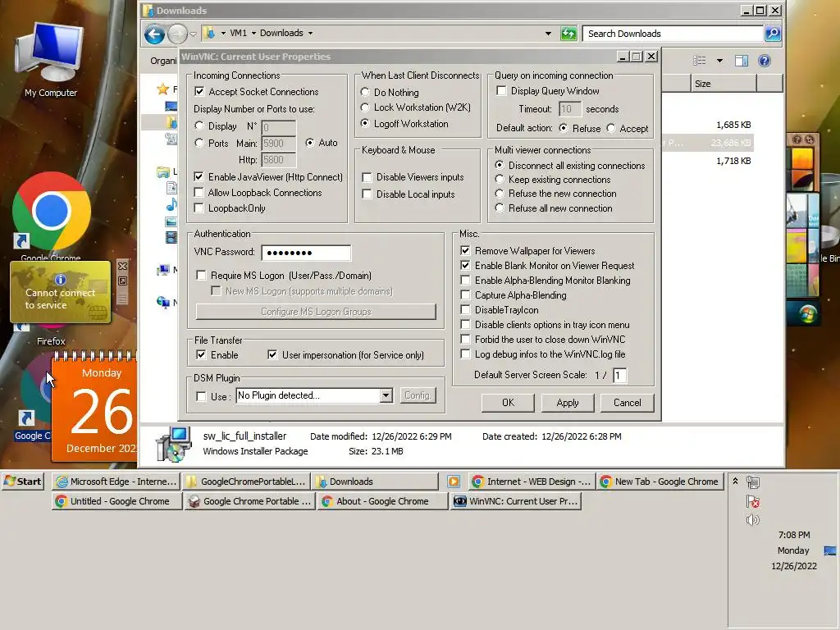Screen dimensions: 840x630
Task: Open My Computer desktop icon
Action: coord(50,60)
